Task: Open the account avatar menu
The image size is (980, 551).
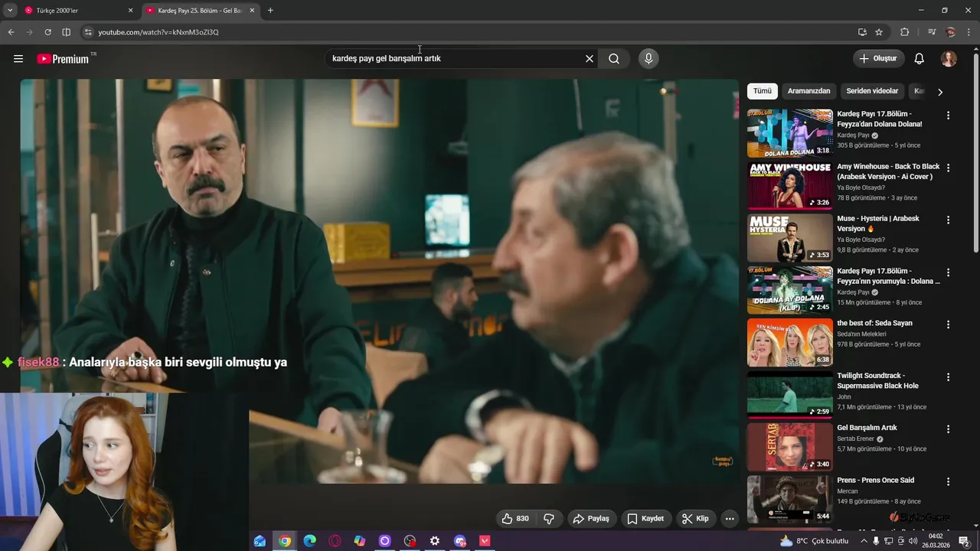Action: (x=949, y=59)
